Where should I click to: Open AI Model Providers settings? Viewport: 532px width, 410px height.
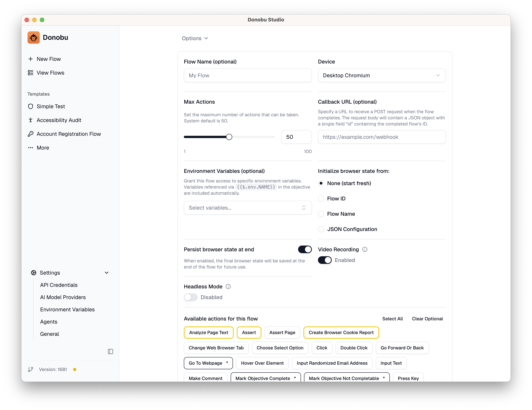[x=63, y=297]
